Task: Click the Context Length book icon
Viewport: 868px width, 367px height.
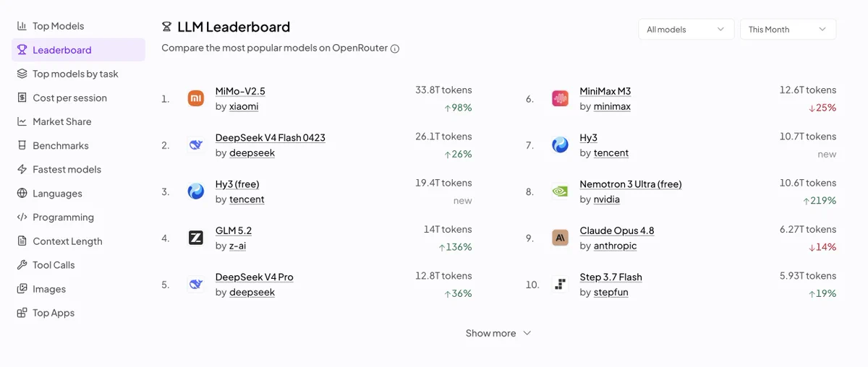Action: 22,241
